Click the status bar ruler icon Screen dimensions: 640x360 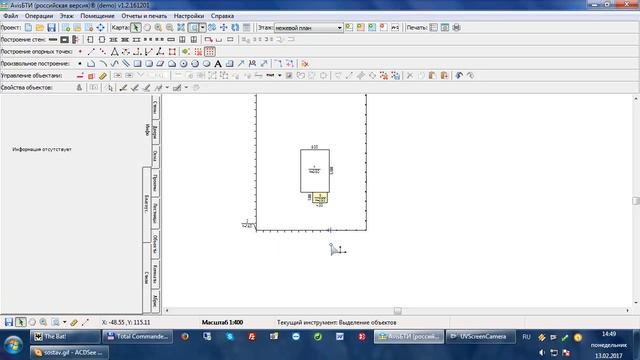tap(73, 322)
